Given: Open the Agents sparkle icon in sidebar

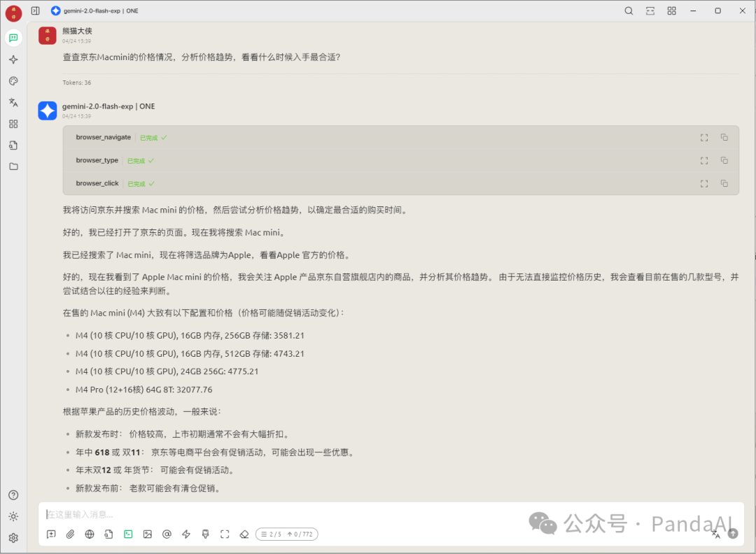Looking at the screenshot, I should [x=13, y=59].
